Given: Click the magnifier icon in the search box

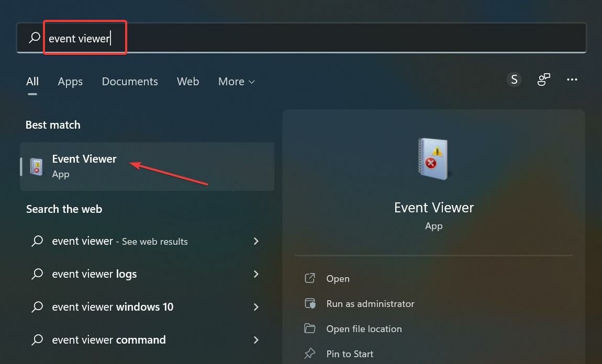Looking at the screenshot, I should [35, 38].
